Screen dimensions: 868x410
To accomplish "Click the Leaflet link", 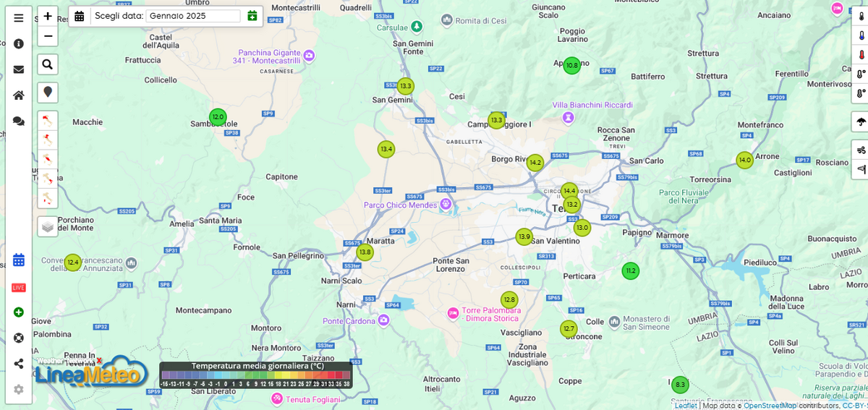I will coord(686,406).
